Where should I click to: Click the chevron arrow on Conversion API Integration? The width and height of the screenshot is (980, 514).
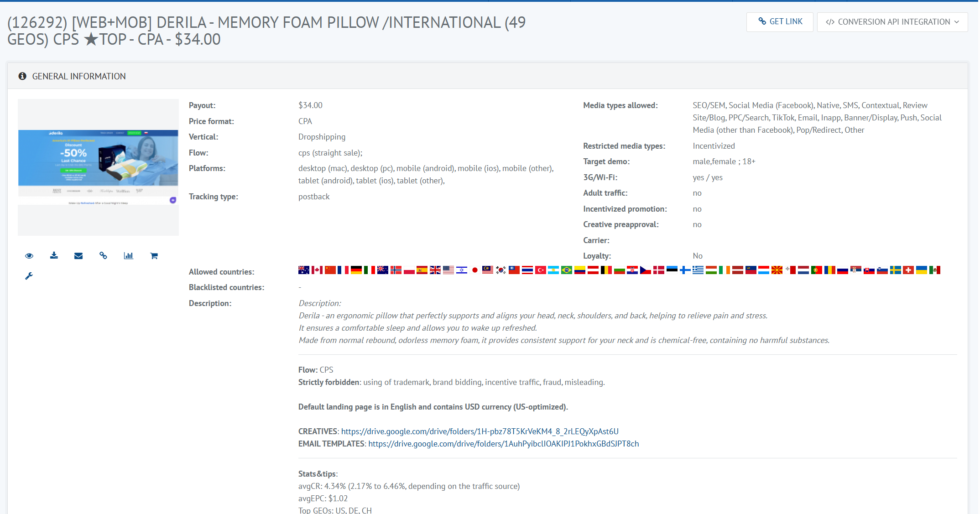(x=957, y=22)
